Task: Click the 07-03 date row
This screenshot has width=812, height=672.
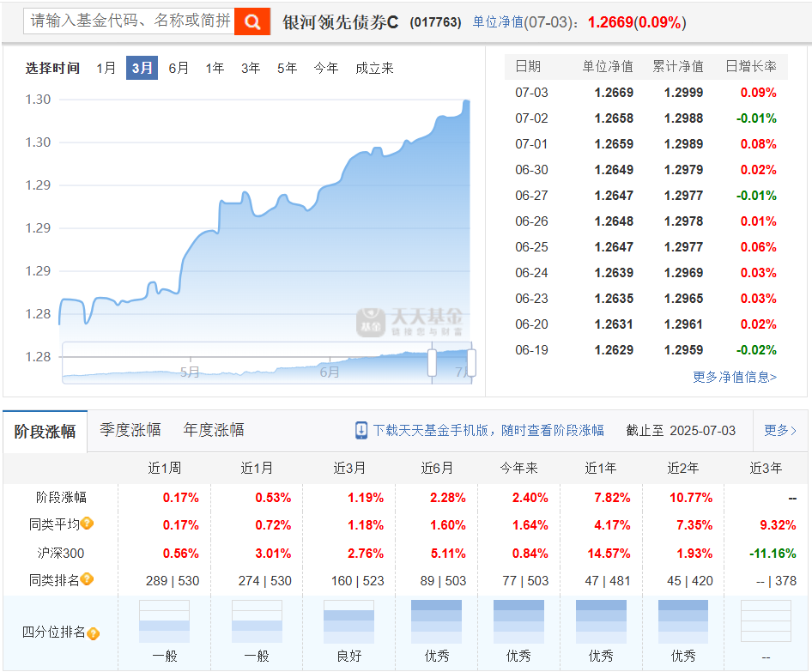Action: coord(645,93)
